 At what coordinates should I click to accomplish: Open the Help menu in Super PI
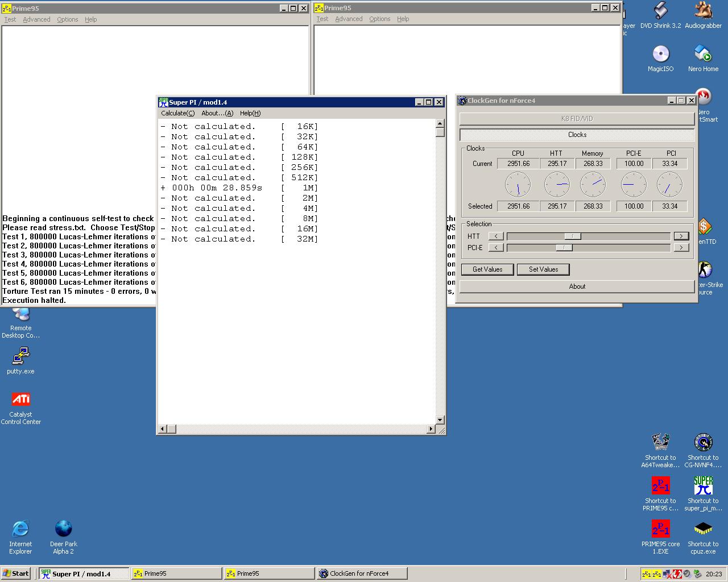pos(250,113)
